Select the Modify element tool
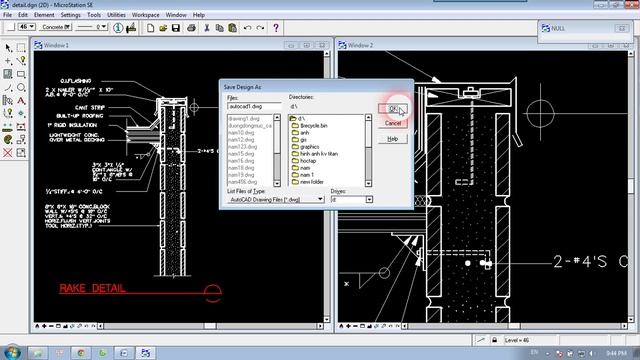The image size is (640, 360). pyautogui.click(x=21, y=153)
